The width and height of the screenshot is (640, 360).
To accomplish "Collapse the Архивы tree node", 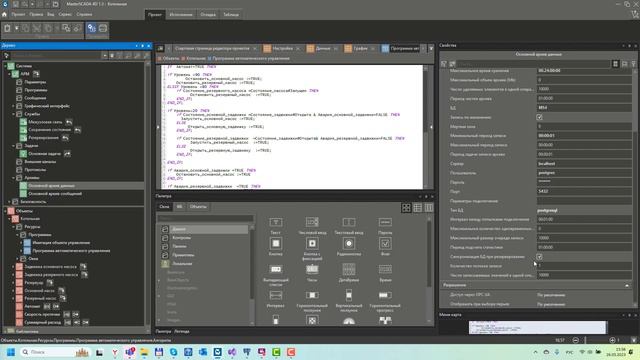I will (13, 178).
